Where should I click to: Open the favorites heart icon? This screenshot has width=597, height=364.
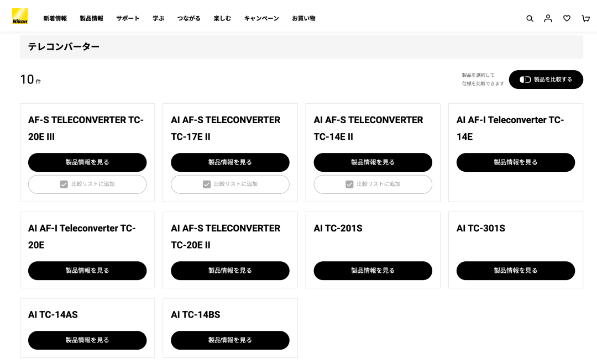[567, 18]
